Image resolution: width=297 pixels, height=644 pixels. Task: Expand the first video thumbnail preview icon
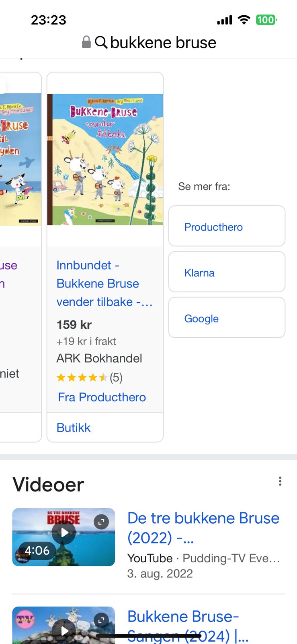tap(101, 522)
